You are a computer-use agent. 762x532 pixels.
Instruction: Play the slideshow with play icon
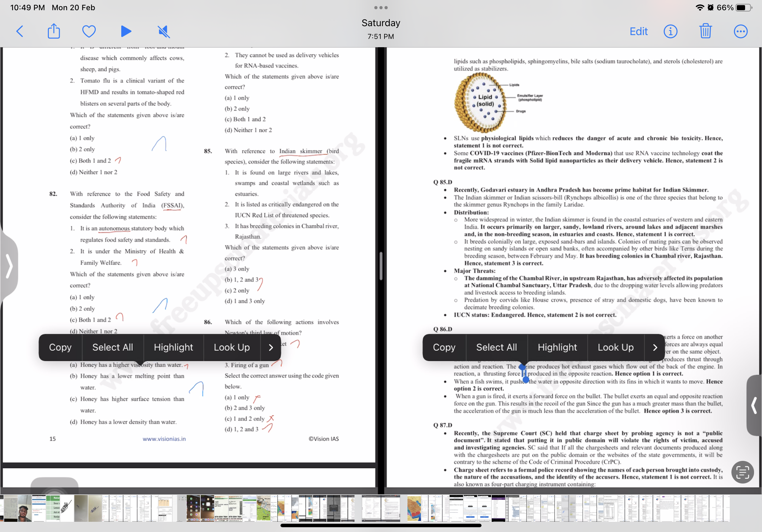(x=126, y=32)
